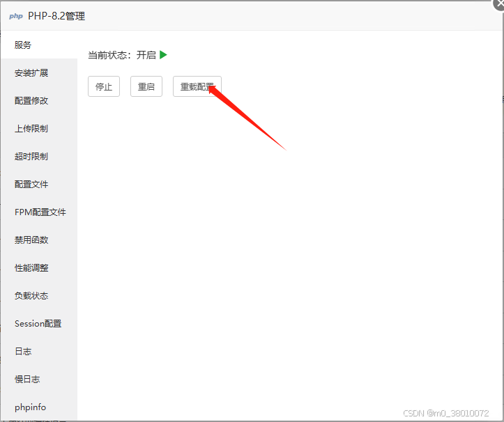Switch to the 配置修改 tab
Screen dimensions: 504x422
[x=39, y=101]
